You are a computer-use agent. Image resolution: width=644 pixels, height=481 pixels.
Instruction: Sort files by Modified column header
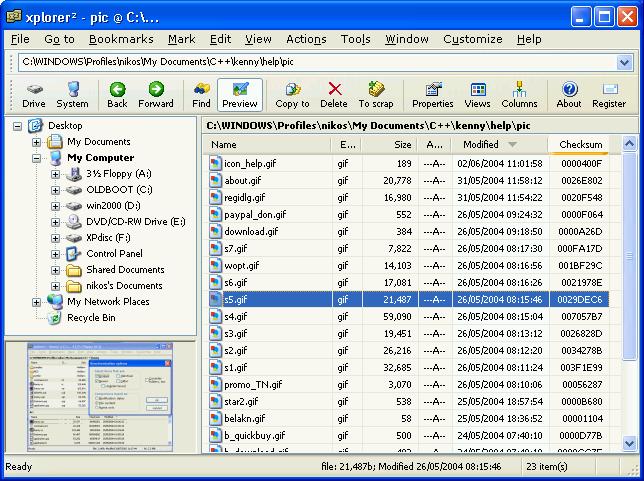click(x=488, y=145)
